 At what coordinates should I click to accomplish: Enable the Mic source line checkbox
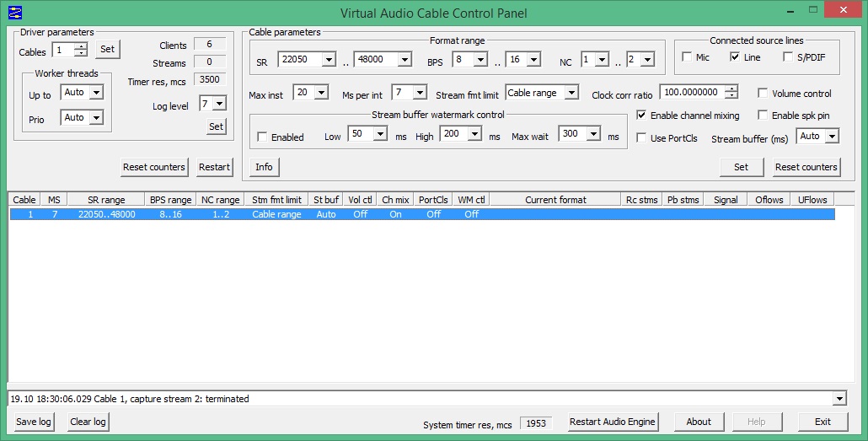687,57
